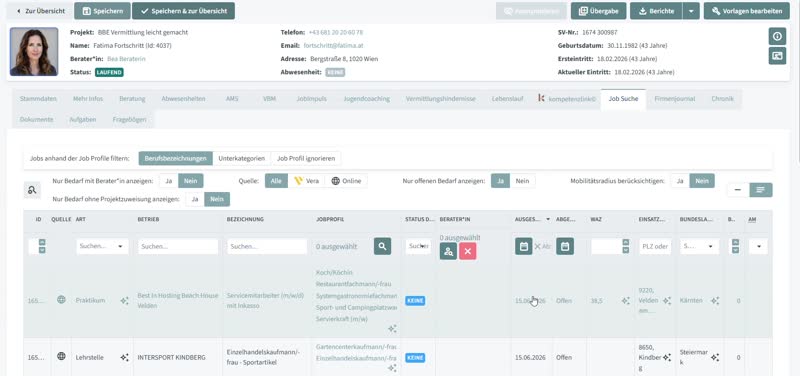Switch to the multi-line row view icon
The image size is (800, 376).
click(761, 190)
